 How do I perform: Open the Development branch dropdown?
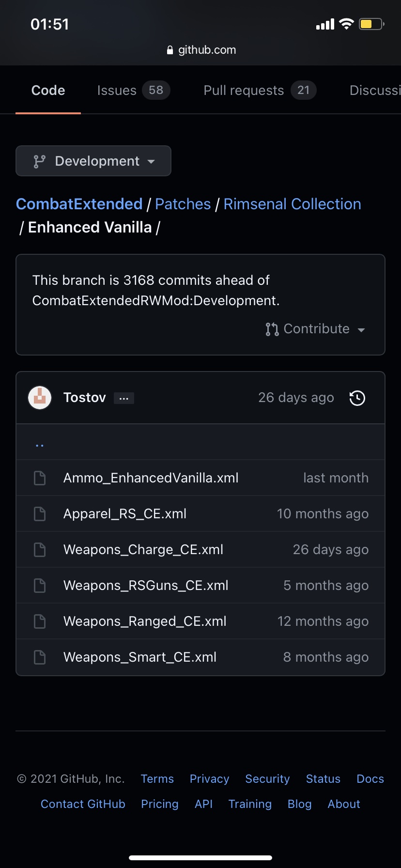pos(93,161)
